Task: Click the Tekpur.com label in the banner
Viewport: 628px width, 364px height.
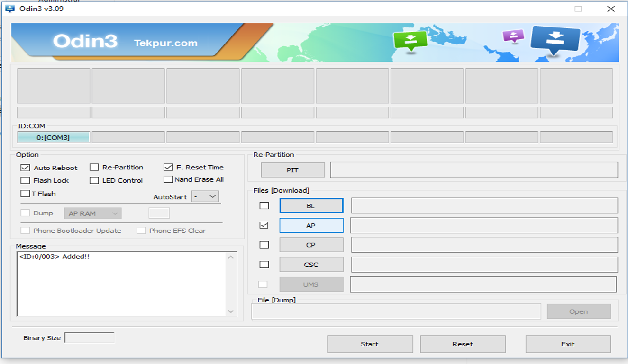Action: (166, 43)
